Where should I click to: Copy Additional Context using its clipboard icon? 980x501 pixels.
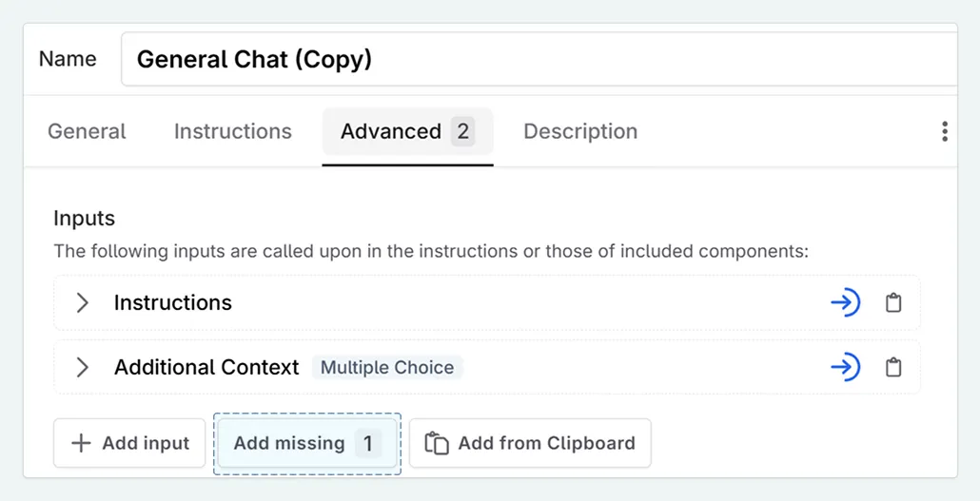(x=893, y=367)
